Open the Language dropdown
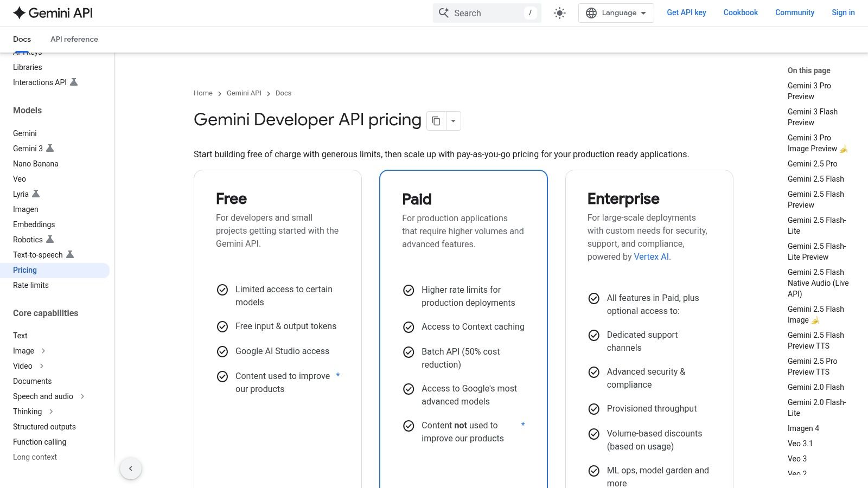The image size is (868, 488). click(616, 13)
